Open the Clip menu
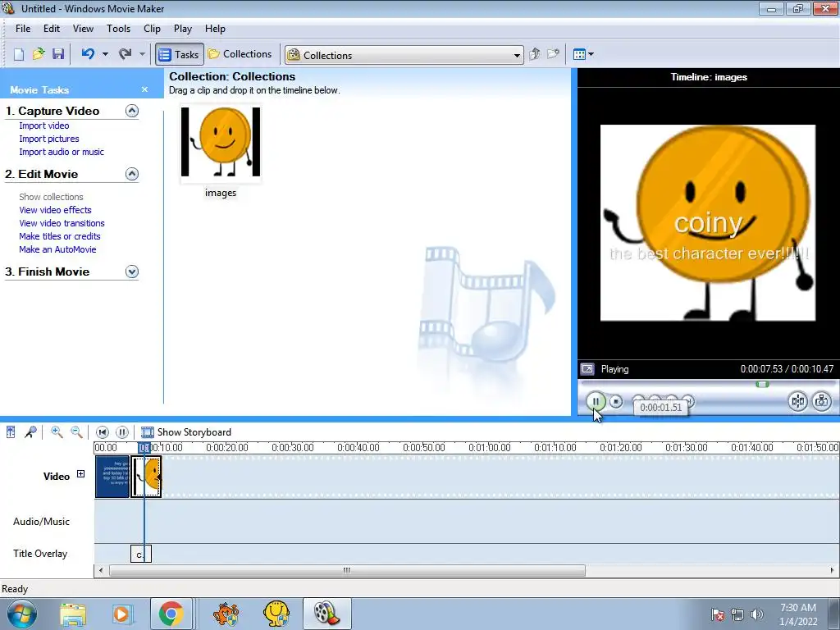Viewport: 840px width, 630px height. [152, 29]
